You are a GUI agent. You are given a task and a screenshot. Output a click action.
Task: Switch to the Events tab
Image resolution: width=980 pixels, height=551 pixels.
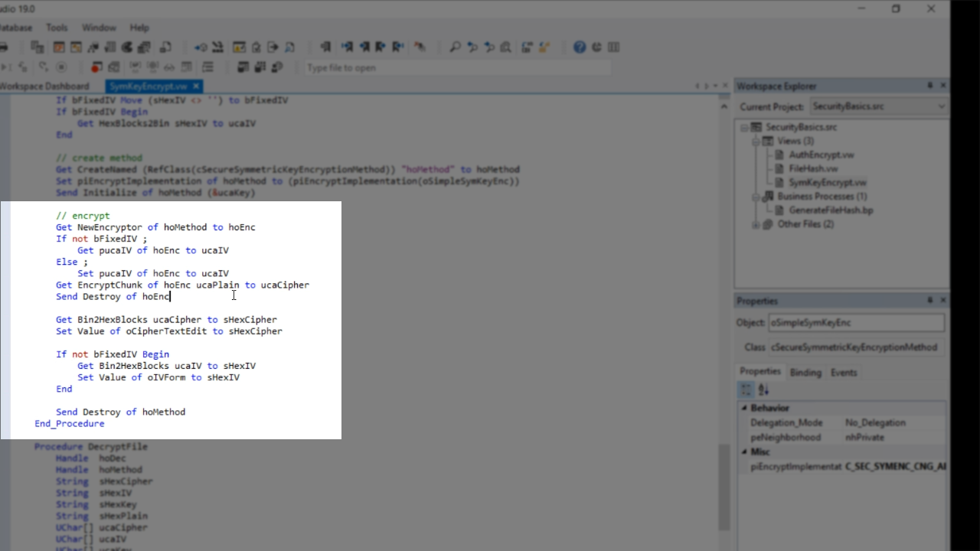[844, 373]
